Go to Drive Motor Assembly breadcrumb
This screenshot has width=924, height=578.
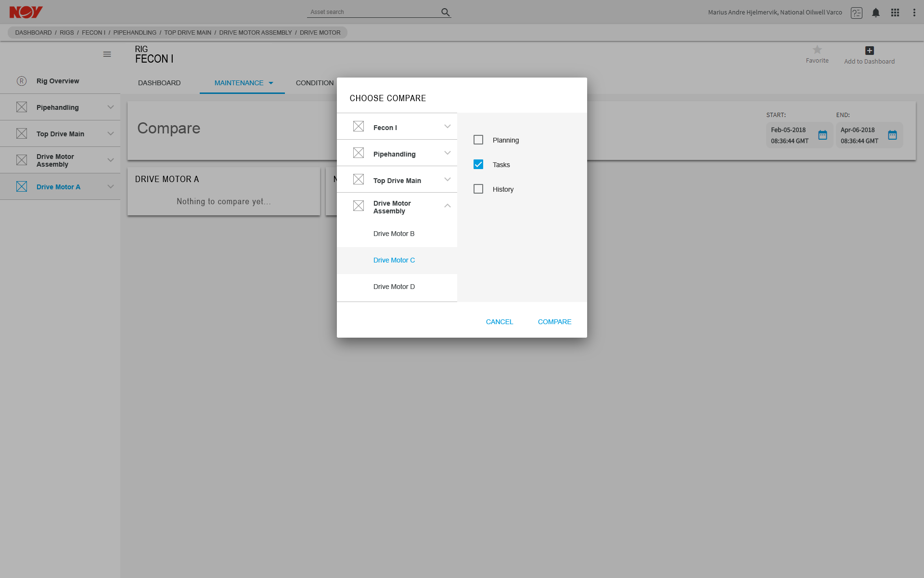pos(256,33)
